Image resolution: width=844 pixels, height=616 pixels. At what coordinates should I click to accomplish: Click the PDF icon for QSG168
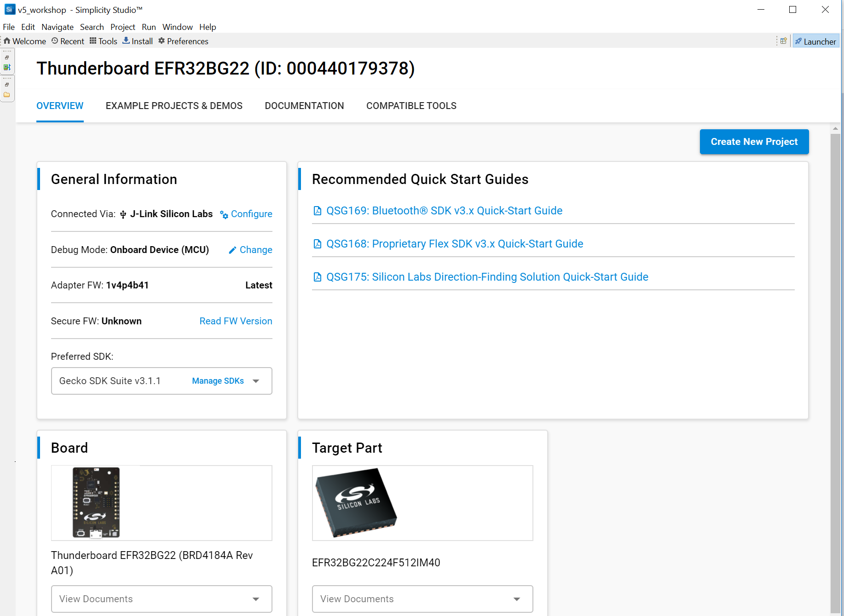[317, 244]
